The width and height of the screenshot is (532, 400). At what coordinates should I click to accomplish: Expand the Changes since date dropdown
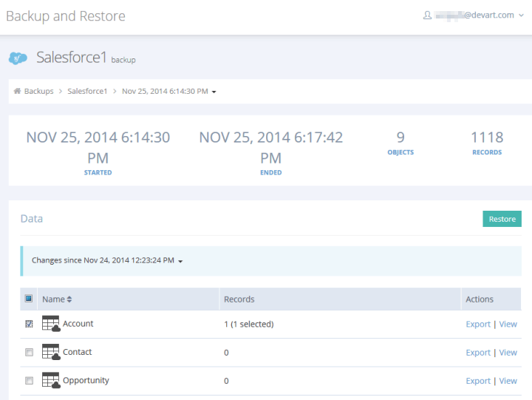(180, 261)
